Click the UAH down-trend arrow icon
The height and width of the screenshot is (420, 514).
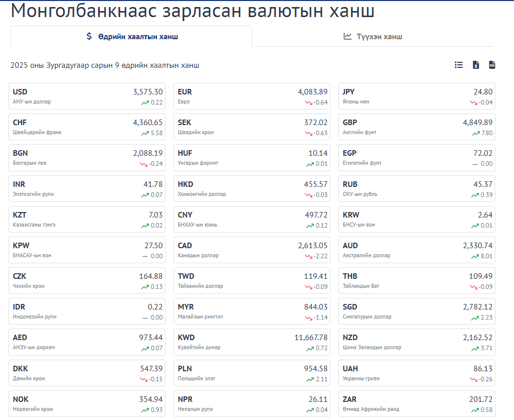click(x=473, y=379)
